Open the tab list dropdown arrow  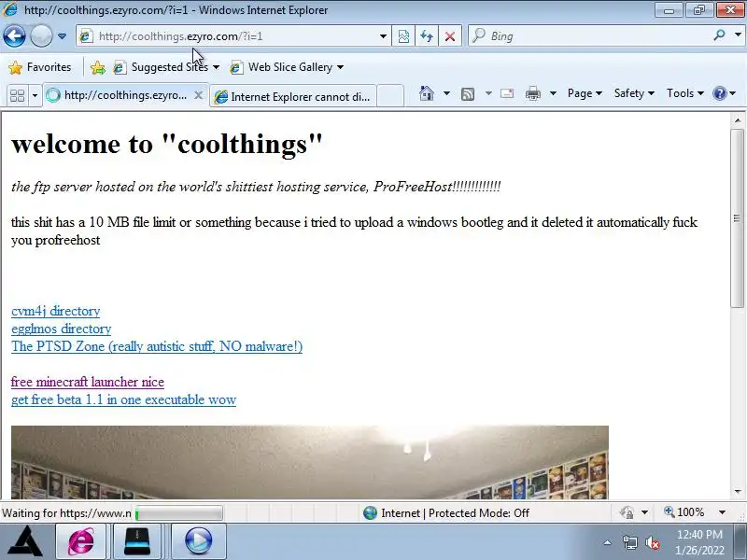35,96
